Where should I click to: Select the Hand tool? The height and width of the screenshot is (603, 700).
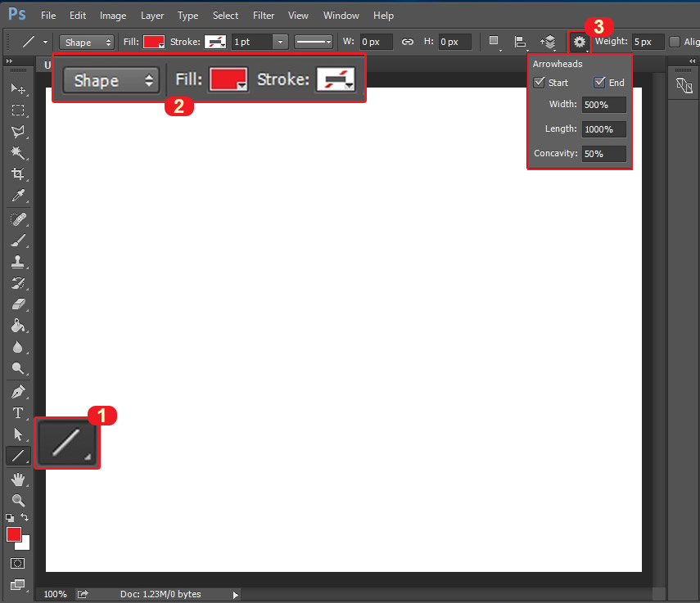[18, 479]
